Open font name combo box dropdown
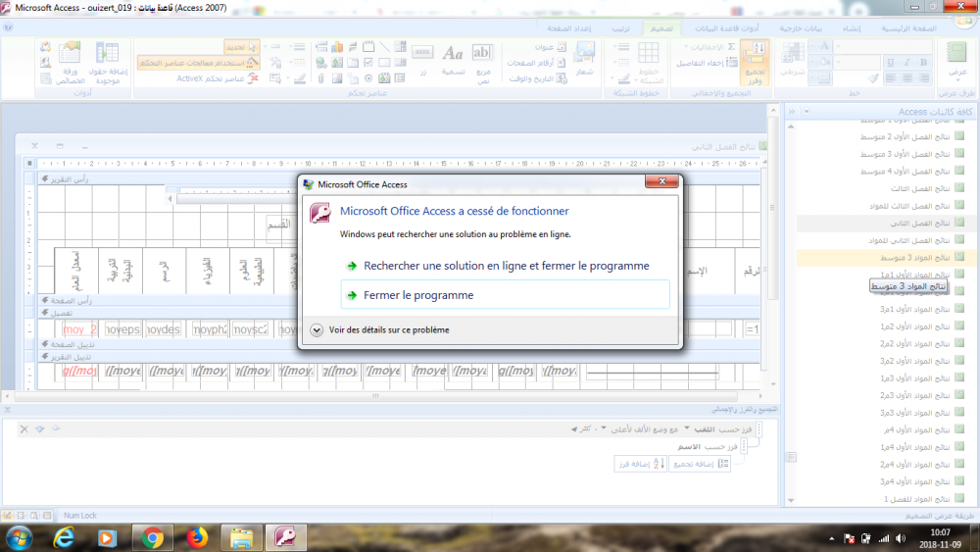This screenshot has width=980, height=552. 838,46
